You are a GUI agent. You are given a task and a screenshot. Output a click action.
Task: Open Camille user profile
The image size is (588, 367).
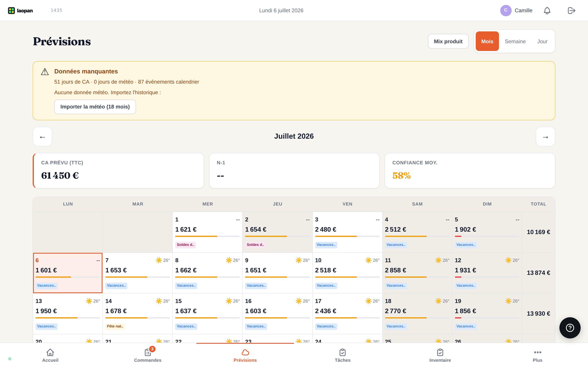[516, 10]
